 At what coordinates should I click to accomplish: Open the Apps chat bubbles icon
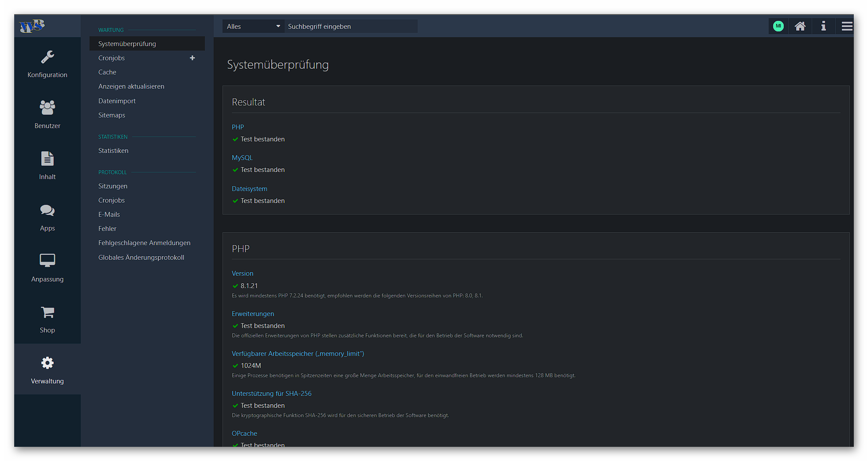tap(47, 210)
